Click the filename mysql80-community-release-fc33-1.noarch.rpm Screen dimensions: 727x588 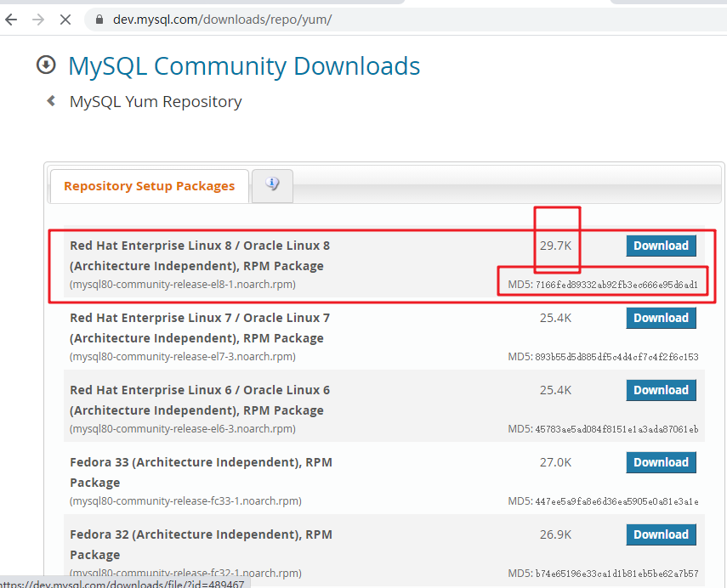(x=185, y=500)
